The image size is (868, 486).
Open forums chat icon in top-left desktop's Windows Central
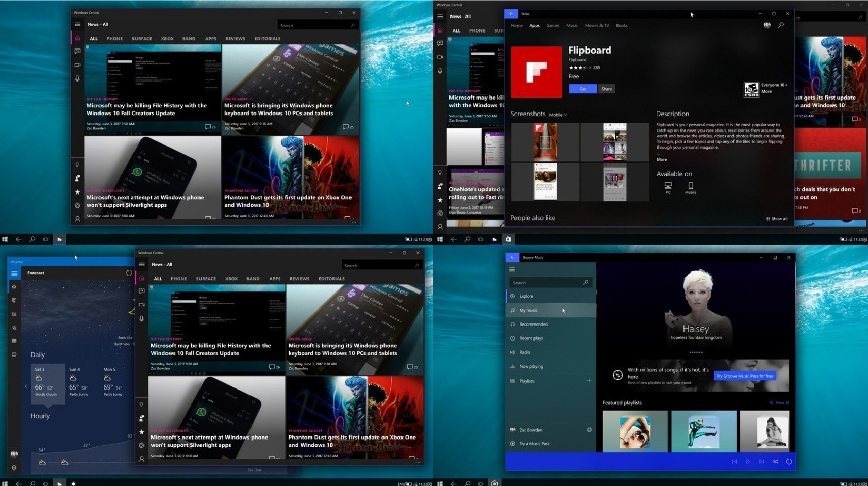pos(77,51)
